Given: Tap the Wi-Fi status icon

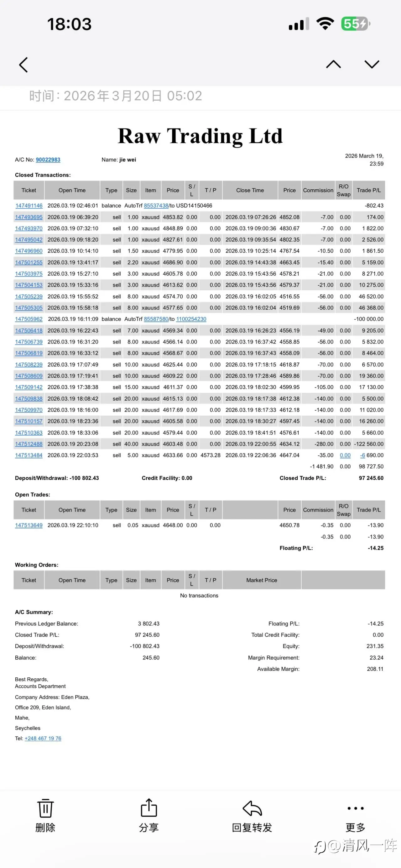Looking at the screenshot, I should 325,24.
